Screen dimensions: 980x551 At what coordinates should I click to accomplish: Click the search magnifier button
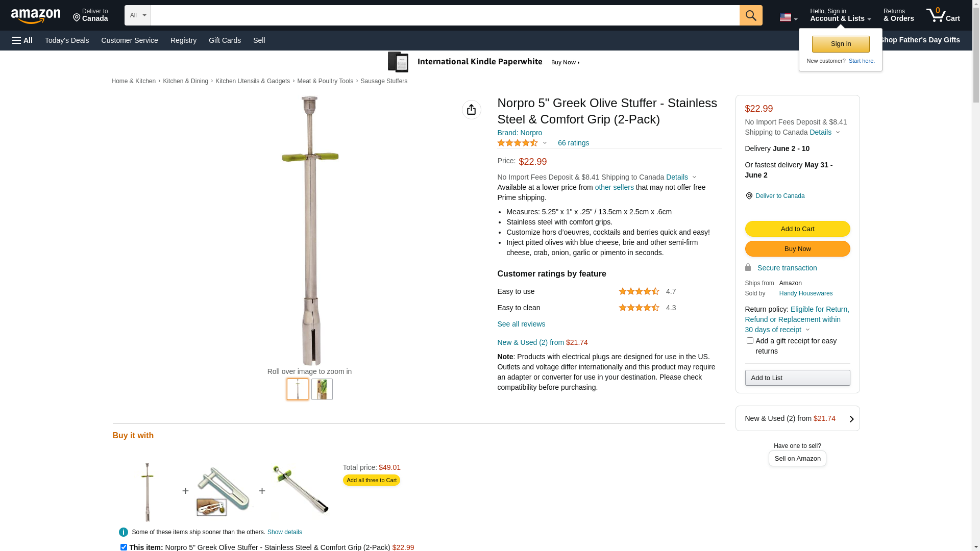tap(751, 15)
